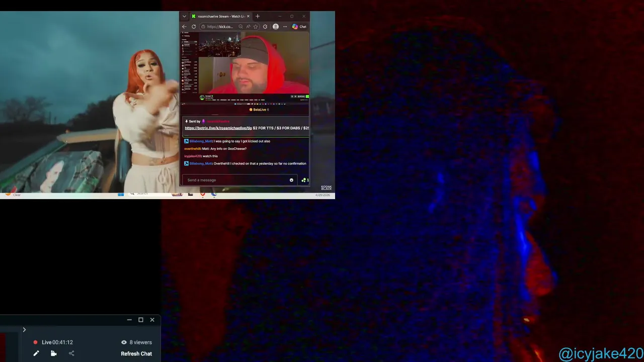
Task: Reload the kick.com page
Action: coord(194,27)
